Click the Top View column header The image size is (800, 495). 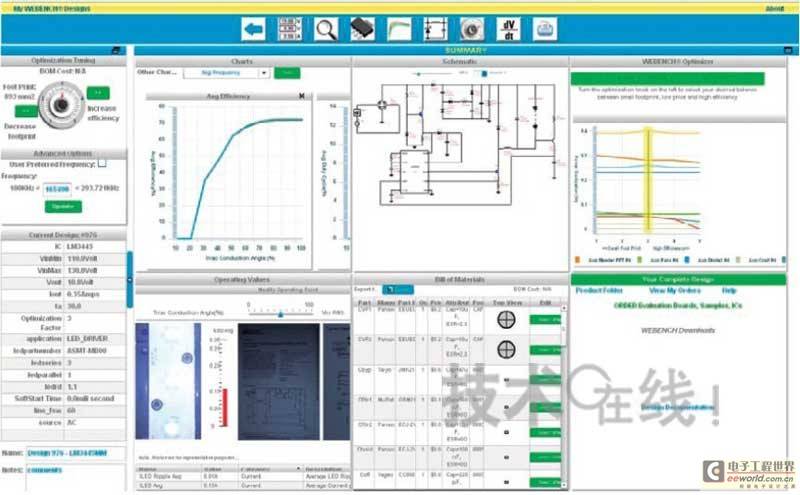point(506,303)
